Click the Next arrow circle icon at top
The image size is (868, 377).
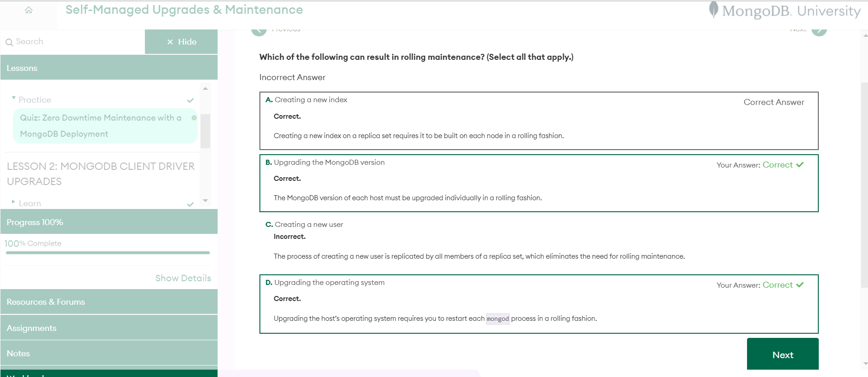pyautogui.click(x=819, y=31)
